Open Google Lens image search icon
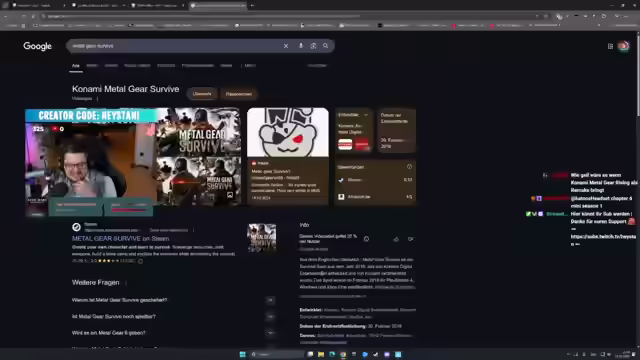Viewport: 640px width, 360px height. pyautogui.click(x=313, y=46)
